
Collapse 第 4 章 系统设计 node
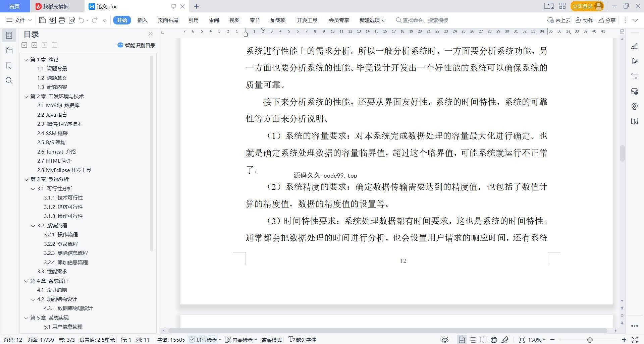26,281
